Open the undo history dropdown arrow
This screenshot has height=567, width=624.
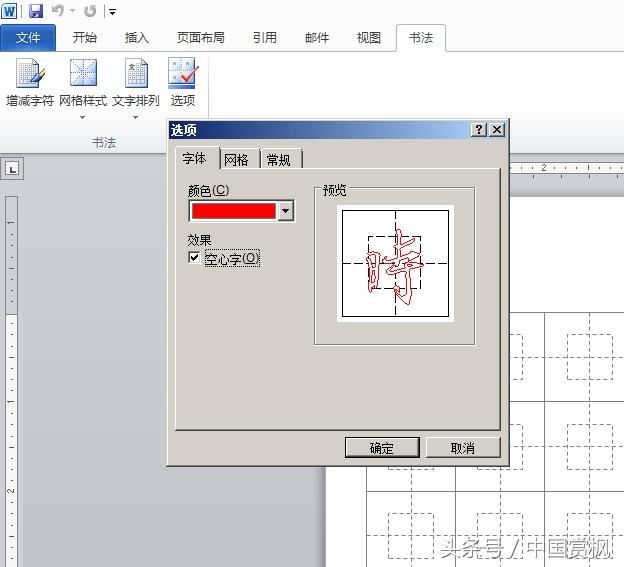(72, 11)
